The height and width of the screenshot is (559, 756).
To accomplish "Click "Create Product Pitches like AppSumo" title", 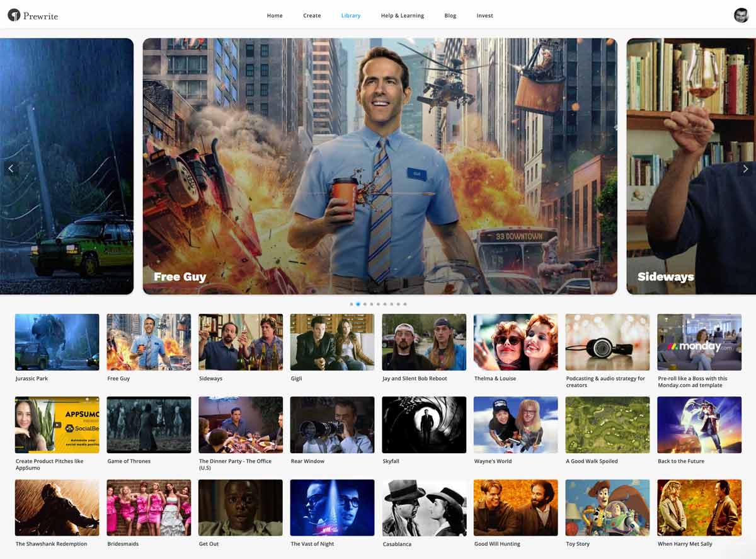I will point(50,464).
